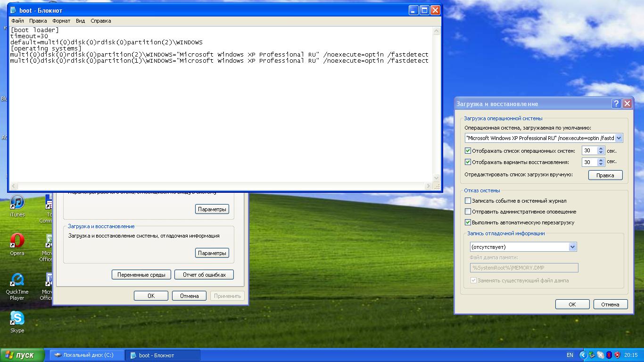
Task: Switch to Локальный диск (C:) on the taskbar
Action: click(x=87, y=355)
